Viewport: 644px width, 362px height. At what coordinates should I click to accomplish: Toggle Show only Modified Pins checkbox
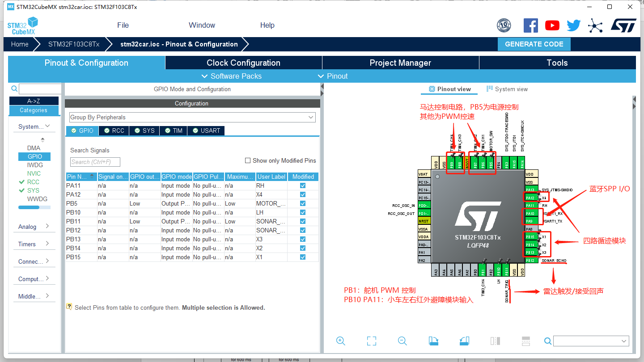248,160
